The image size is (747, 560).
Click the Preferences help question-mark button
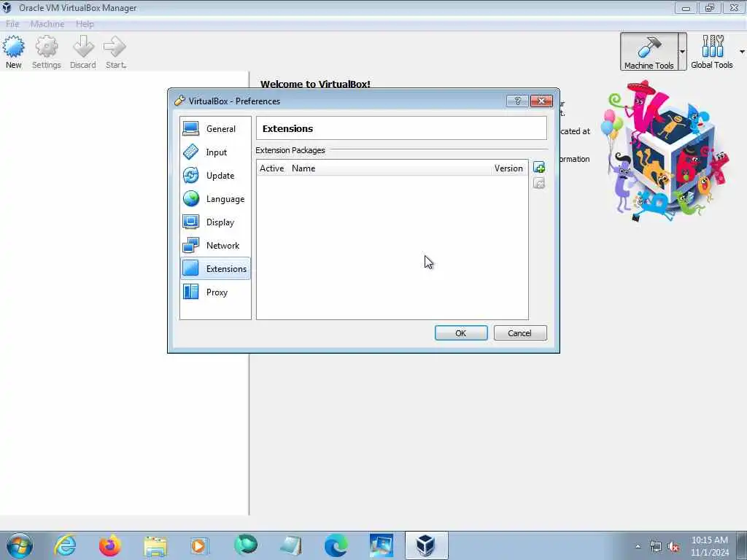click(517, 101)
